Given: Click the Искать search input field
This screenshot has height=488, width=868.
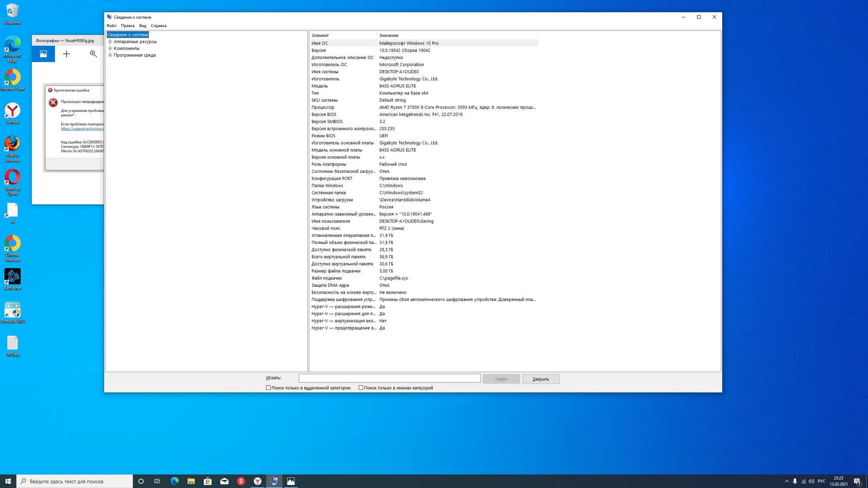Looking at the screenshot, I should coord(389,378).
